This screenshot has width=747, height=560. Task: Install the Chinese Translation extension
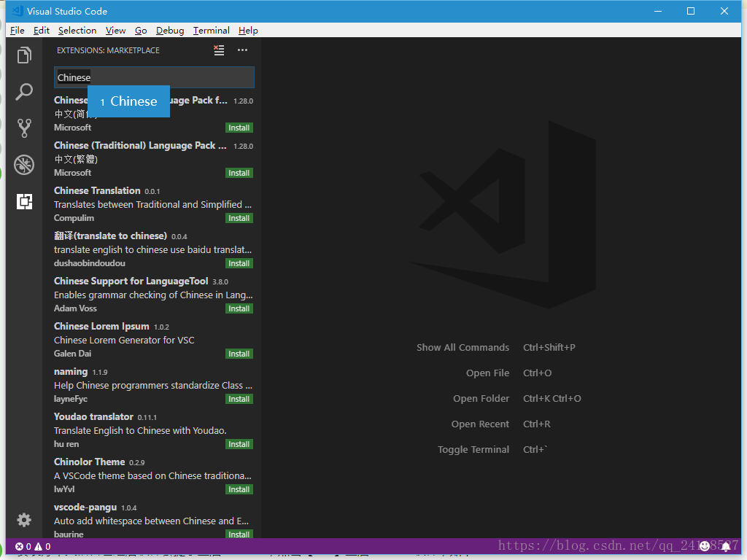[239, 218]
